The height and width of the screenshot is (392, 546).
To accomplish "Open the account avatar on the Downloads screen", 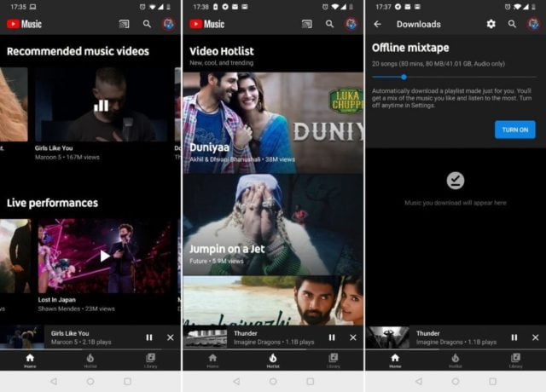I will point(533,24).
